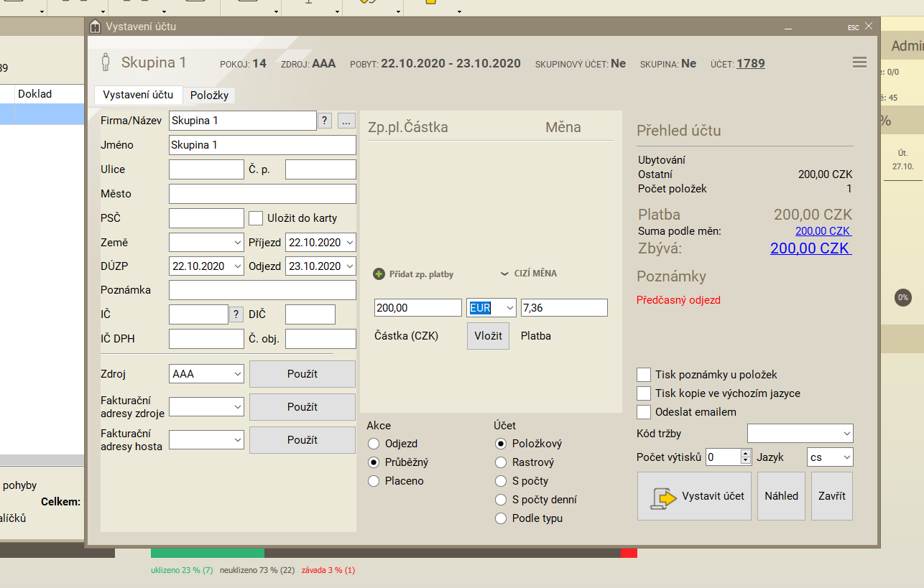Click the green plus Přidat zp. platby icon
This screenshot has width=924, height=588.
(379, 274)
